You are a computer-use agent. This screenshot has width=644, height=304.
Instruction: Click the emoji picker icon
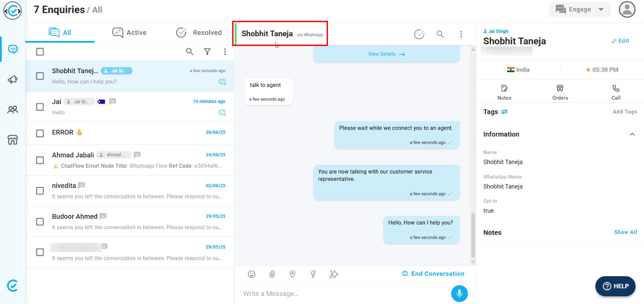click(x=252, y=274)
